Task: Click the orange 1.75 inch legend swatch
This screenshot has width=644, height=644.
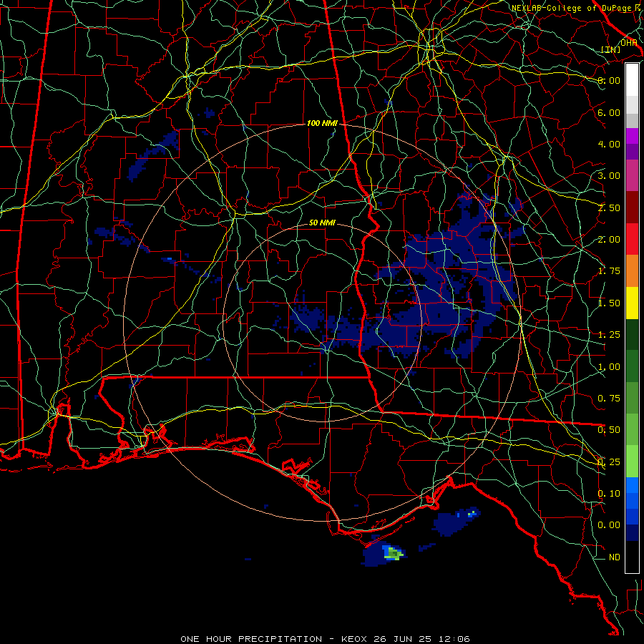Action: [632, 270]
